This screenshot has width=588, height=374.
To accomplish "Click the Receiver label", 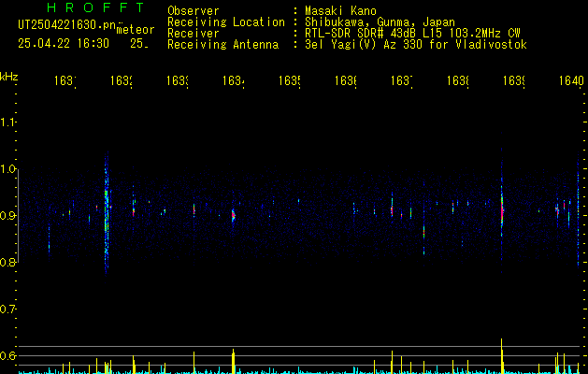I will click(194, 34).
